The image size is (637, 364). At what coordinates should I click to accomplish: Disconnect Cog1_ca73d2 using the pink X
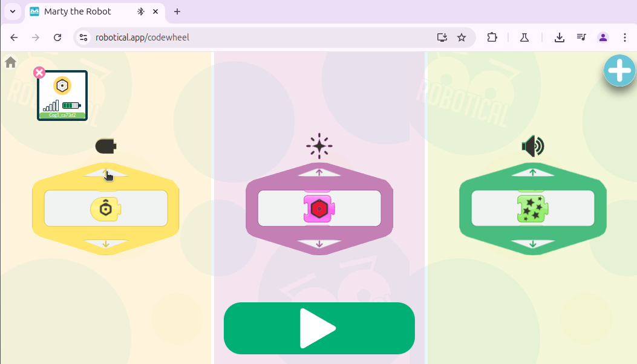point(39,72)
